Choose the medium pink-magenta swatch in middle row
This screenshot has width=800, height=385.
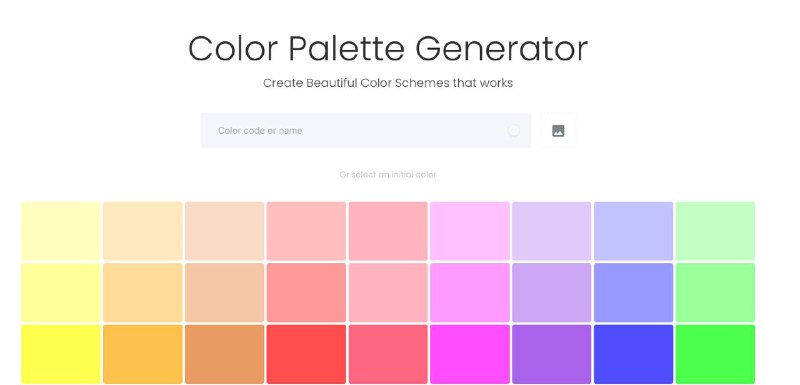(x=470, y=293)
